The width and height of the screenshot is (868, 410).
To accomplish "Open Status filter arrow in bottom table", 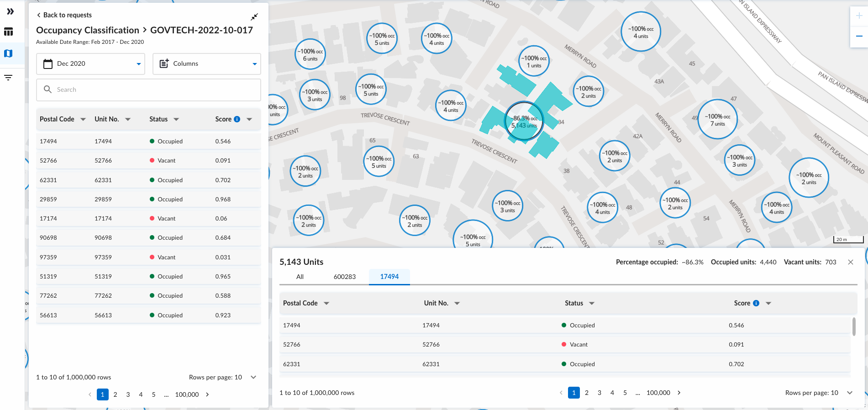I will pos(592,303).
